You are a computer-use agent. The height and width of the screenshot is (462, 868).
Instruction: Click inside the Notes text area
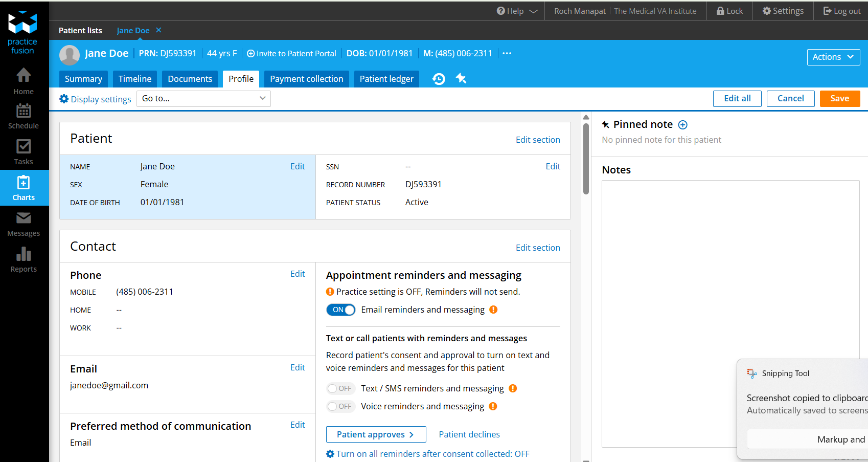coord(730,314)
